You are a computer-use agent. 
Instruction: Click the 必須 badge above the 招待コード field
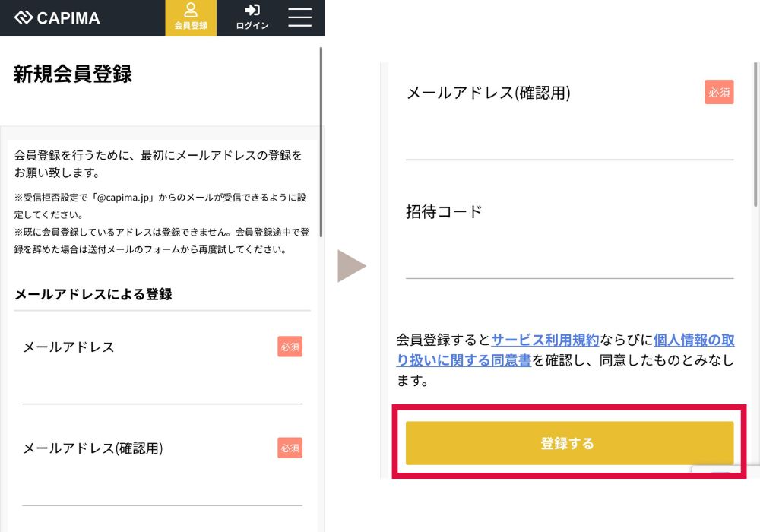(719, 92)
